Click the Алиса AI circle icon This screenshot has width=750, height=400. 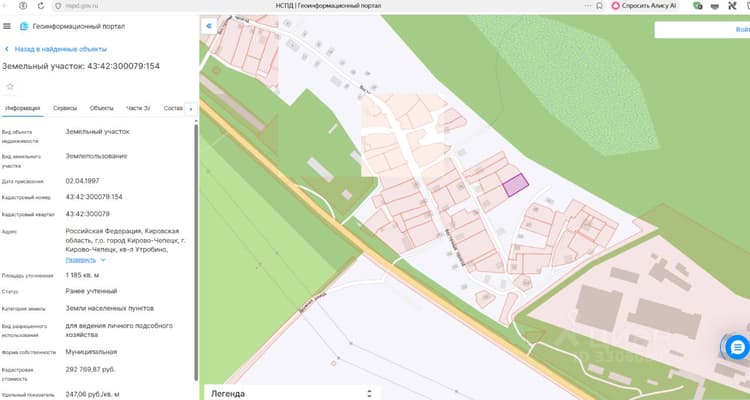pyautogui.click(x=616, y=6)
